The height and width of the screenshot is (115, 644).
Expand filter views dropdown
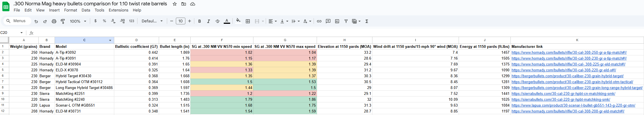click(x=360, y=21)
